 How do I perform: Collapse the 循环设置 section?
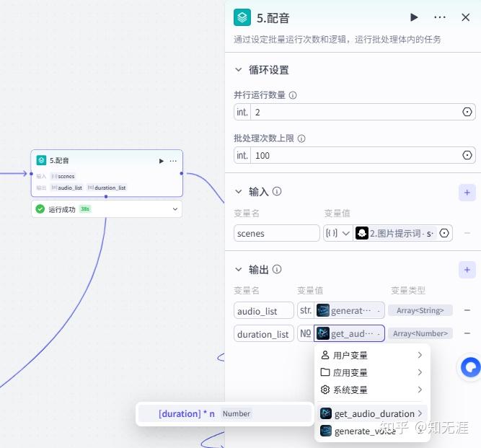pos(239,70)
